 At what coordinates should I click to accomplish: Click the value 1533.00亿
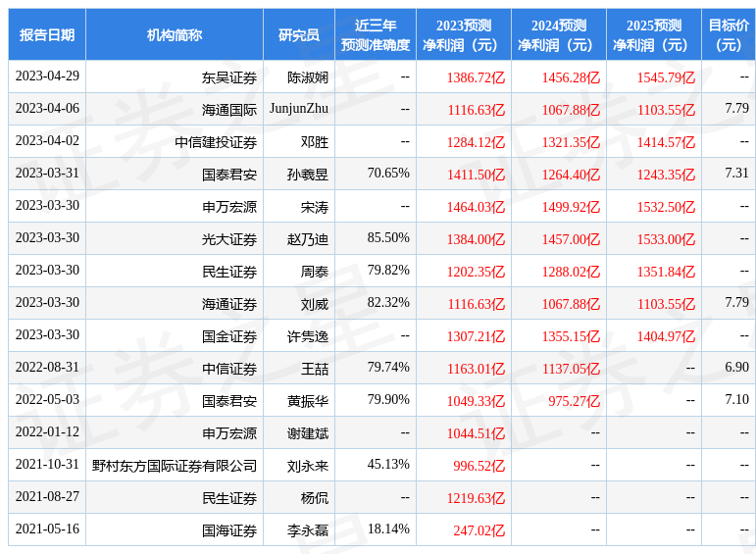(x=667, y=239)
